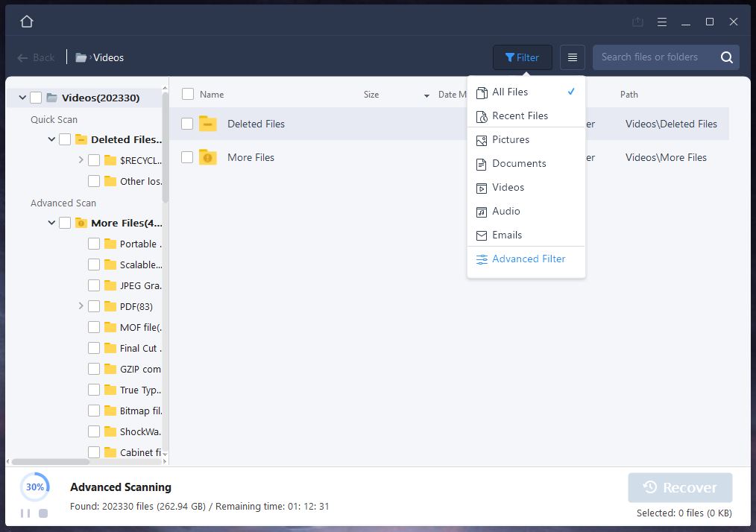Click the Search files or folders field
The width and height of the screenshot is (756, 532).
[652, 57]
